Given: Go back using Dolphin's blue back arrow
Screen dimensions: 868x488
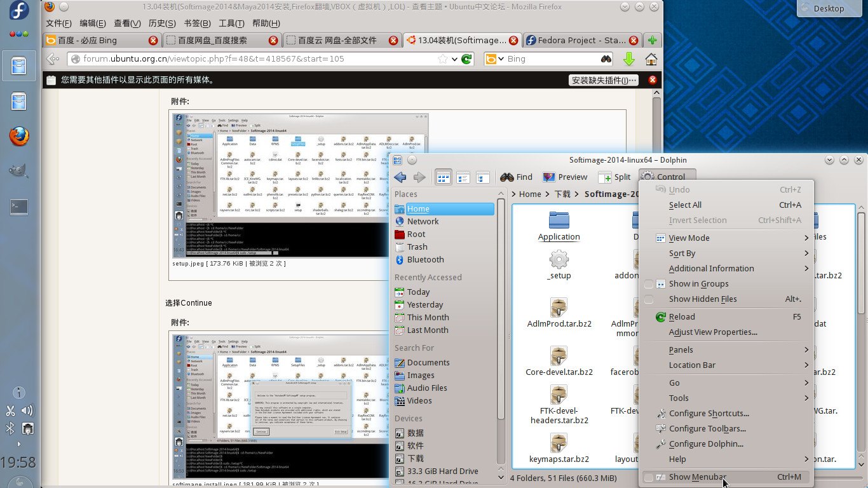Looking at the screenshot, I should (400, 177).
